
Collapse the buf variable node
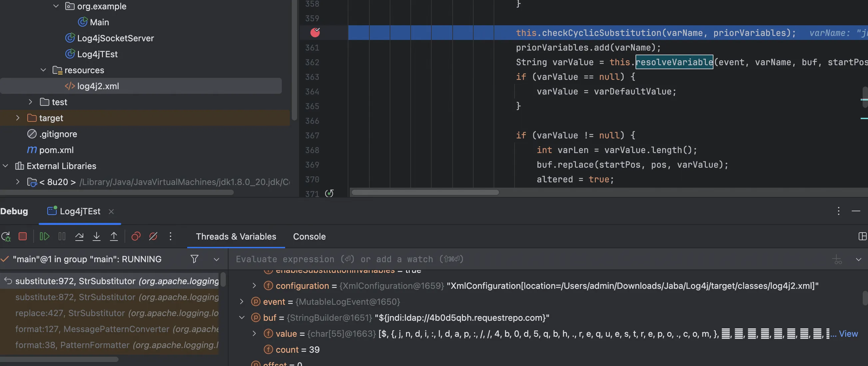pyautogui.click(x=241, y=317)
